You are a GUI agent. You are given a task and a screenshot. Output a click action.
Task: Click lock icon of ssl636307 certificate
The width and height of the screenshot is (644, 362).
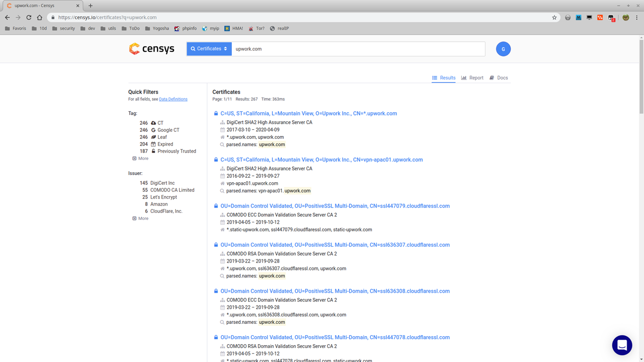click(x=216, y=245)
